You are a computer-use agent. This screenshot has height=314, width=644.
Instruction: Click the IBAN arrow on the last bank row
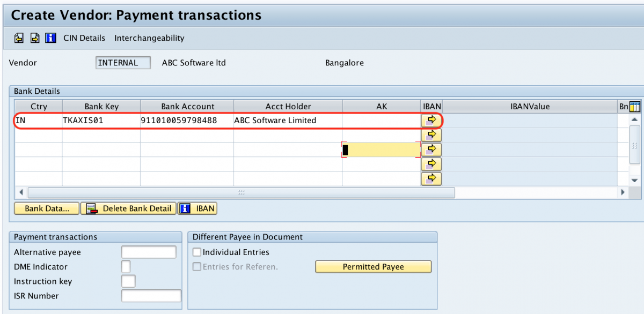coord(431,178)
